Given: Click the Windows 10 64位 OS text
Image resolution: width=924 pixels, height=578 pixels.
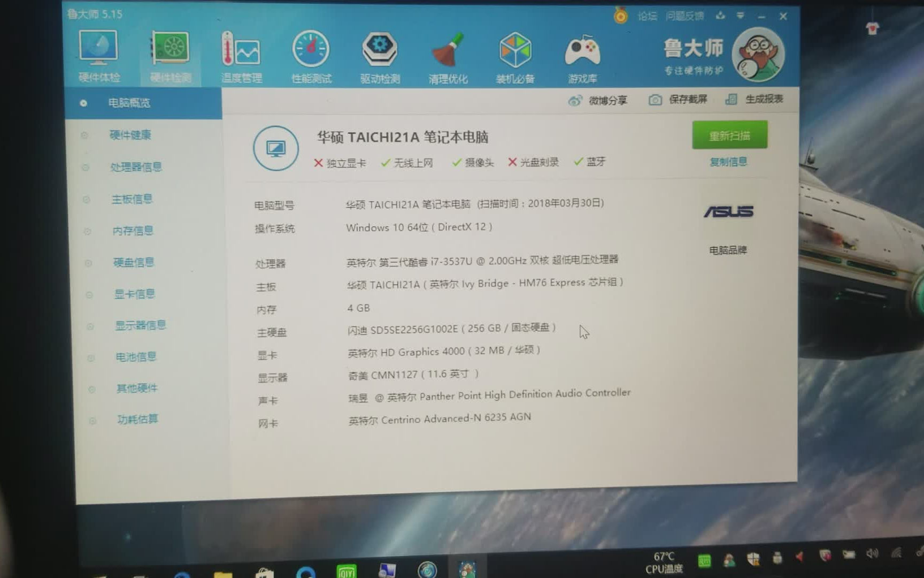Looking at the screenshot, I should [419, 227].
